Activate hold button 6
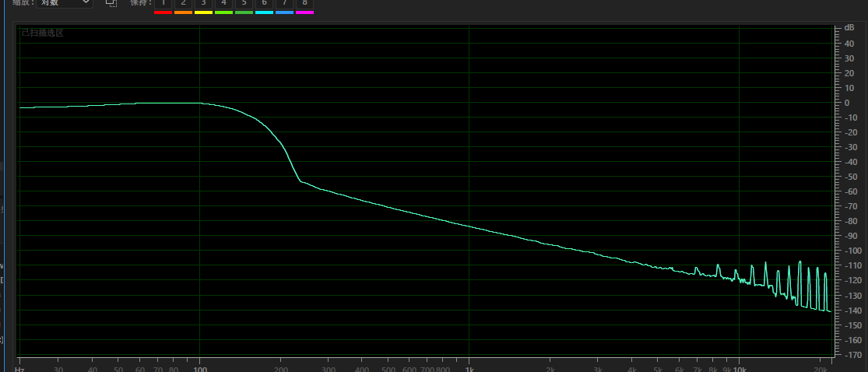Screen dimensions: 868x372 pos(264,3)
